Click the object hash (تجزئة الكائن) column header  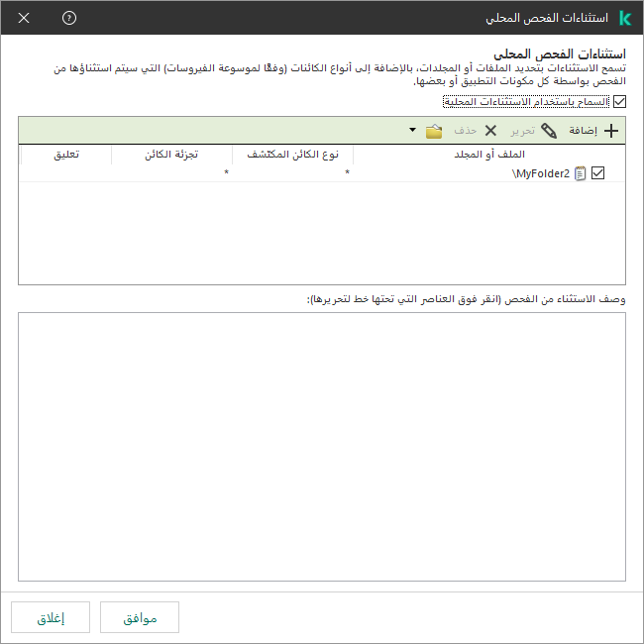click(x=171, y=155)
